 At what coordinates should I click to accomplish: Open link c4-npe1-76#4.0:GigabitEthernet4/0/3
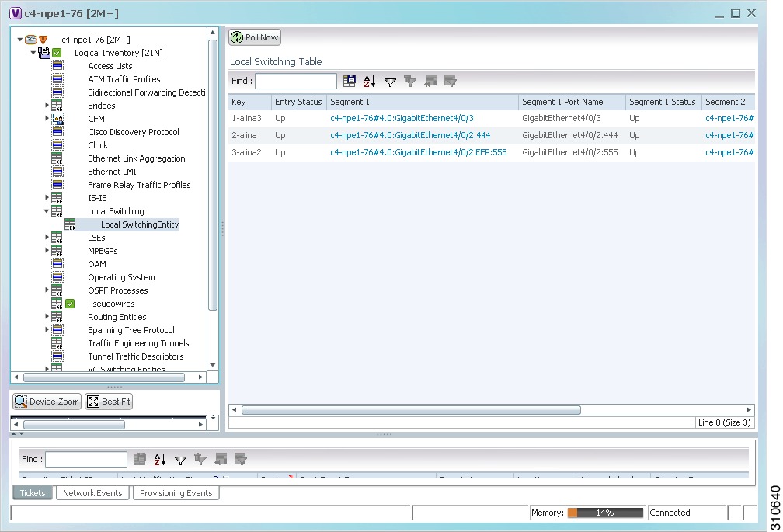pyautogui.click(x=402, y=118)
